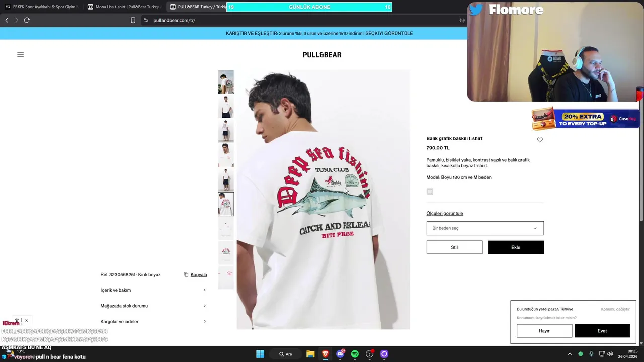Click the '20% EXTRA' CaseBug banner
This screenshot has width=644, height=362.
click(x=585, y=119)
